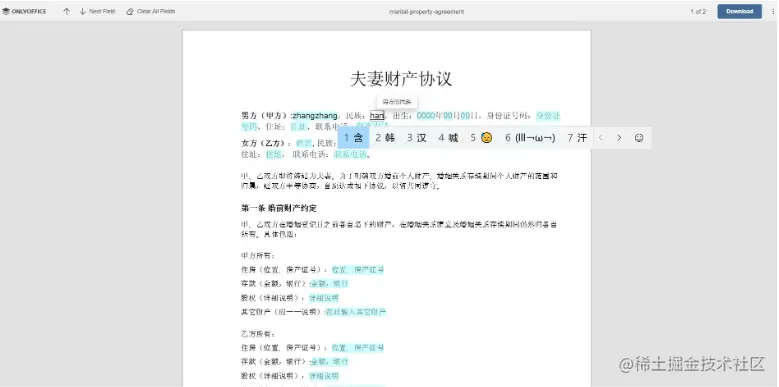779x387 pixels.
Task: Click the 'han' ethnicity field
Action: point(377,116)
